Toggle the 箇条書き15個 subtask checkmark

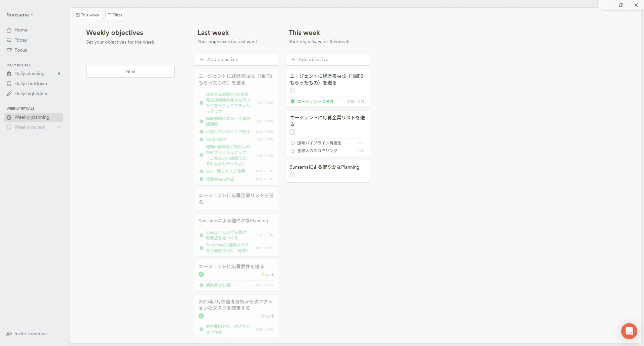[x=201, y=285]
